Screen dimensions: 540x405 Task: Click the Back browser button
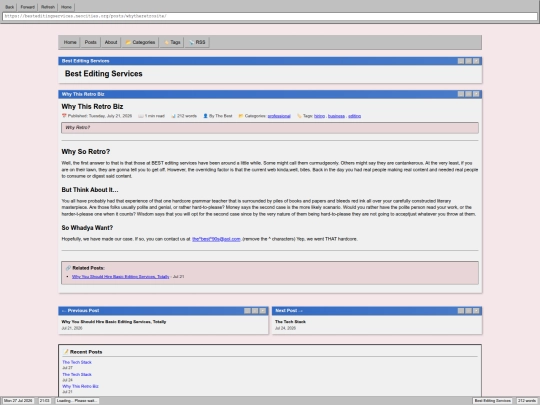(10, 7)
